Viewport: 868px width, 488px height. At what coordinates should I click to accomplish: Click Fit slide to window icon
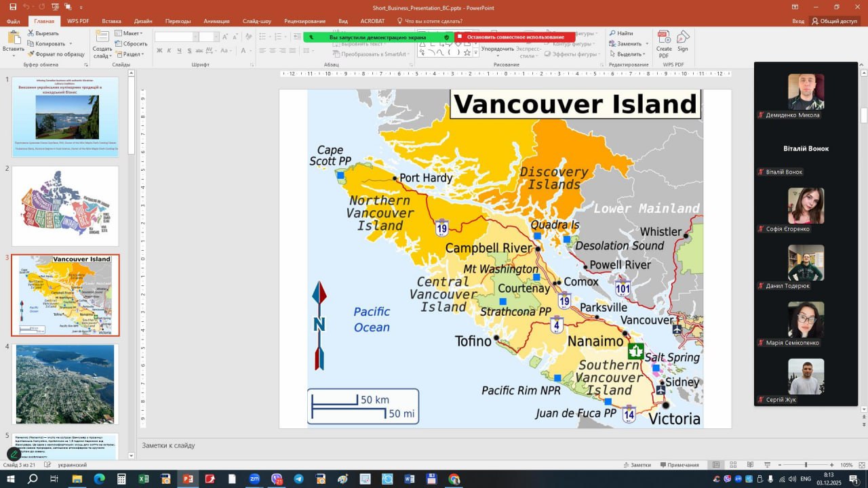coord(861,465)
